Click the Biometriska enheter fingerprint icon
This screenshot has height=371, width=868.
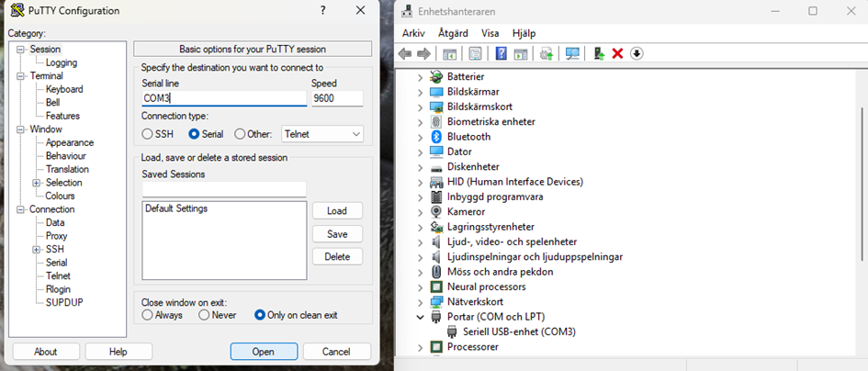coord(437,122)
